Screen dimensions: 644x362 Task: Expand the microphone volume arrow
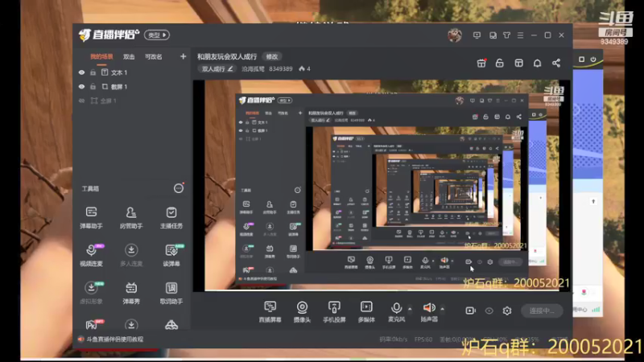(410, 309)
